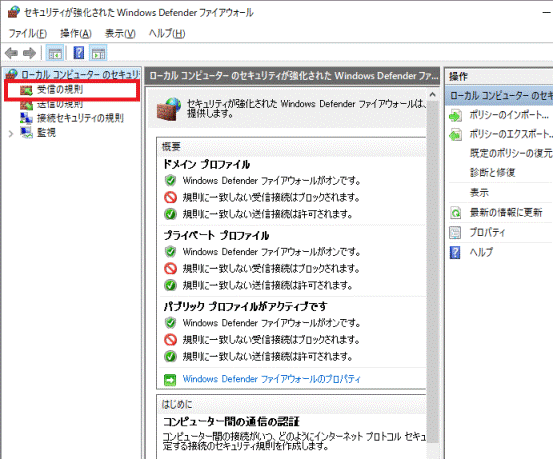This screenshot has height=459, width=553.
Task: Click ドメイン プロファイル heading
Action: click(207, 164)
